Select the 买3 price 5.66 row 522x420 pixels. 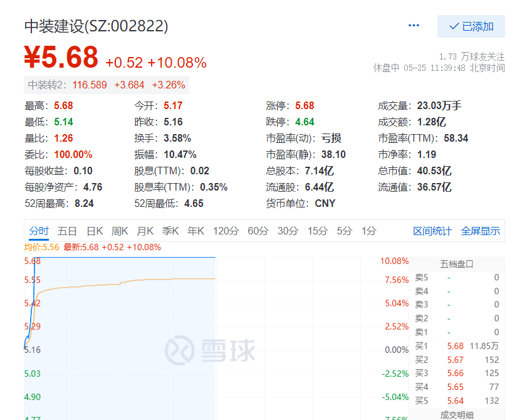pos(457,374)
